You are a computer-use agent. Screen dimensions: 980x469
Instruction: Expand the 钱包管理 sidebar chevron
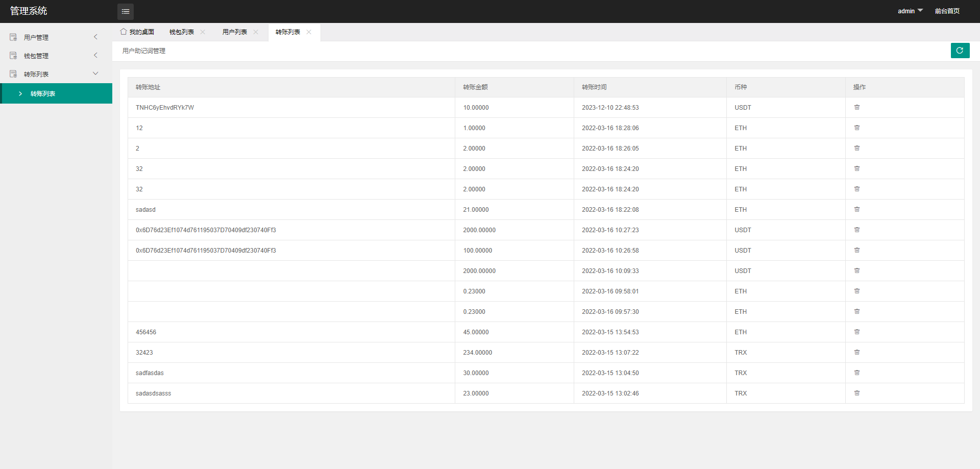[x=95, y=55]
